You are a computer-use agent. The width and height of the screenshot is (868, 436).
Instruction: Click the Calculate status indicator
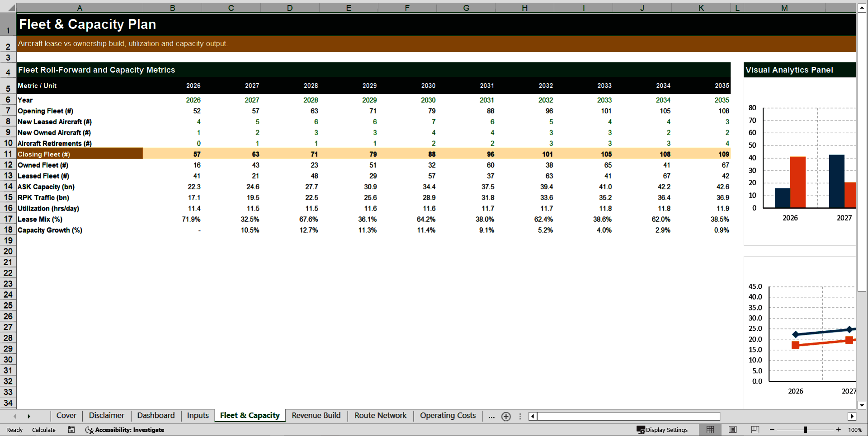44,430
